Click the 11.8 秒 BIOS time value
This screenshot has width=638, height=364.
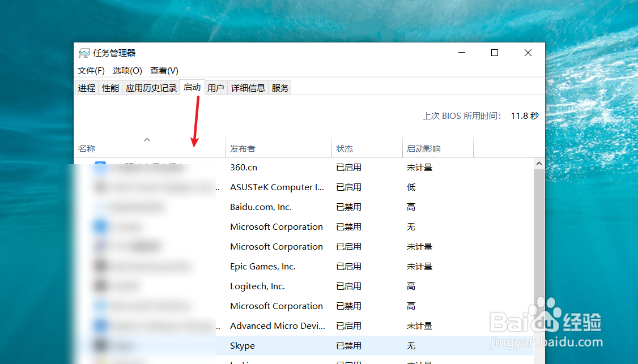point(525,116)
